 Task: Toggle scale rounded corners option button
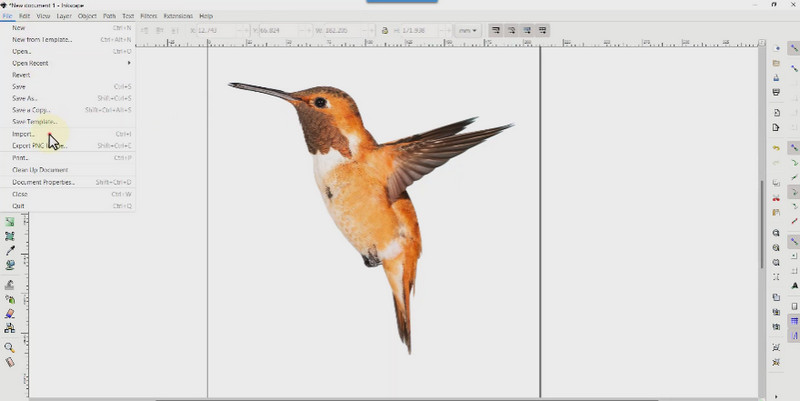coord(511,31)
